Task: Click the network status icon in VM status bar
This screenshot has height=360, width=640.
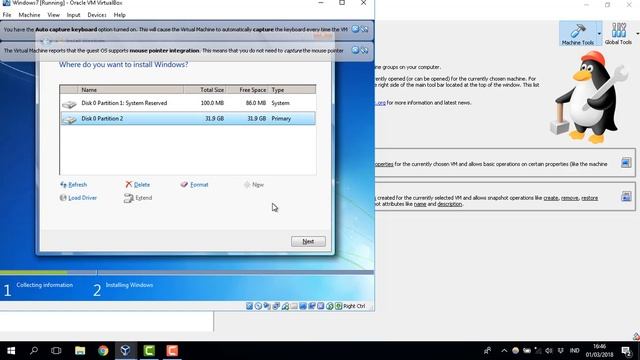Action: pyautogui.click(x=276, y=306)
